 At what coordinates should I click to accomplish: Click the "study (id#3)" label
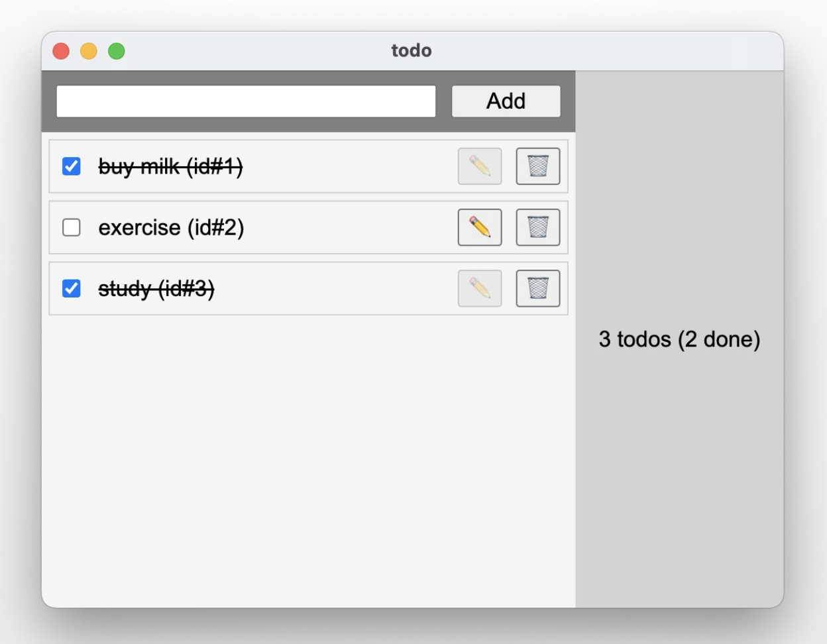[156, 288]
